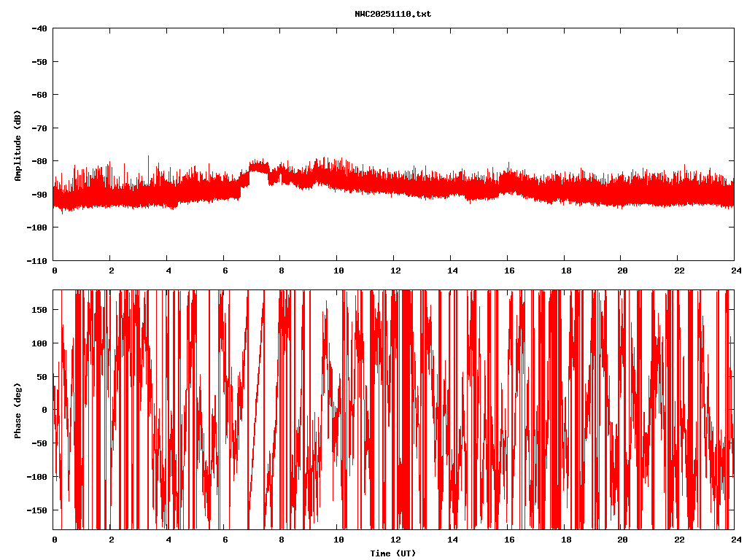747x560 pixels.
Task: Click the 150 tick on phase axis
Action: tap(39, 310)
